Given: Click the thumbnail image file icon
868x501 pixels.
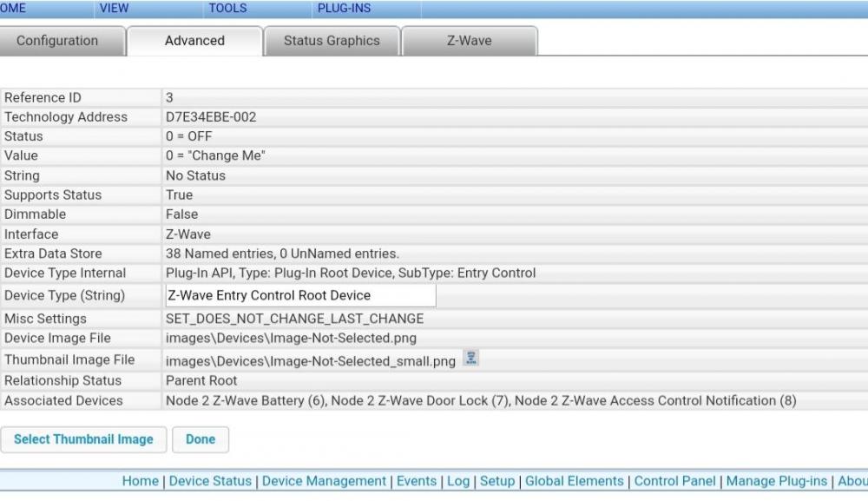Looking at the screenshot, I should [x=470, y=359].
